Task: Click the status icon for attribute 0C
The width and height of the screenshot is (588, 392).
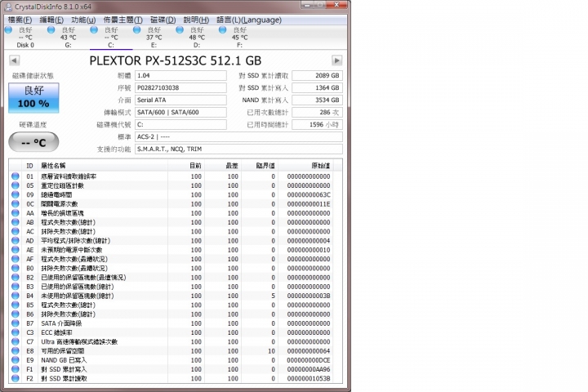Action: [16, 203]
